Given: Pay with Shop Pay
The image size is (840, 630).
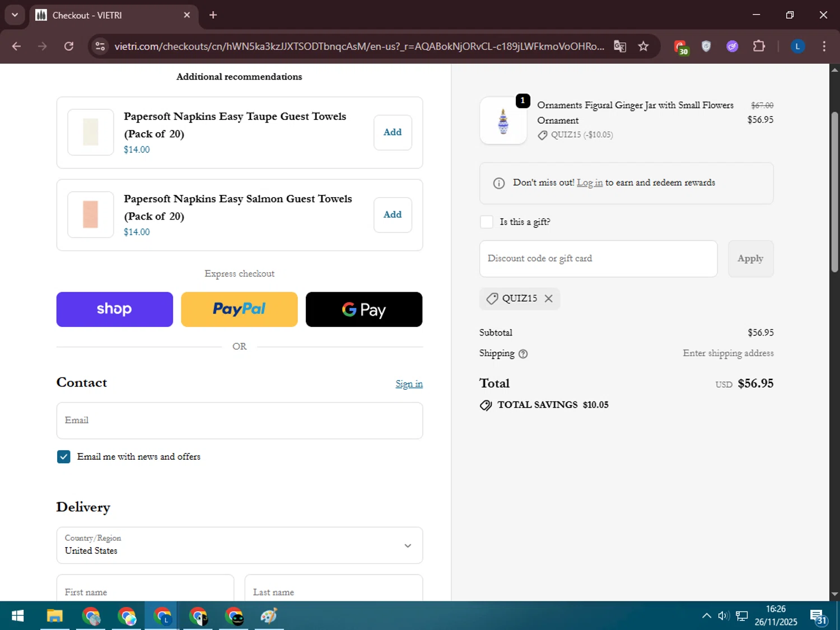Looking at the screenshot, I should [115, 309].
